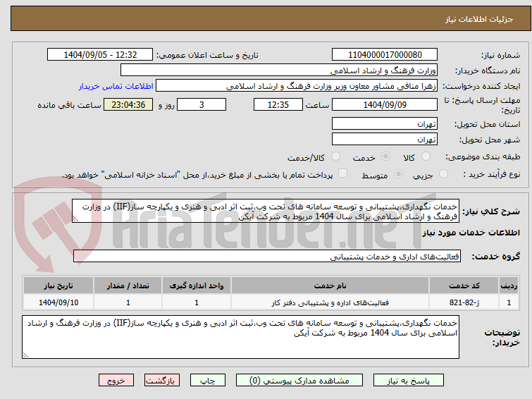Click the remaining days field showing 3
Viewport: 532px width, 399px height.
coord(202,104)
